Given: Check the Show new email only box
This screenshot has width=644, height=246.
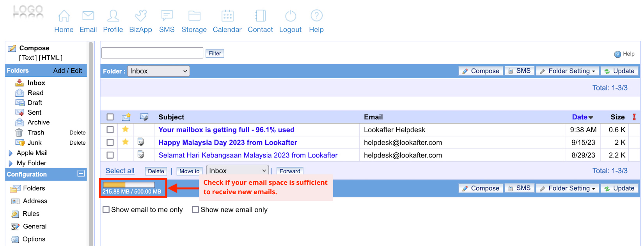Looking at the screenshot, I should [195, 210].
